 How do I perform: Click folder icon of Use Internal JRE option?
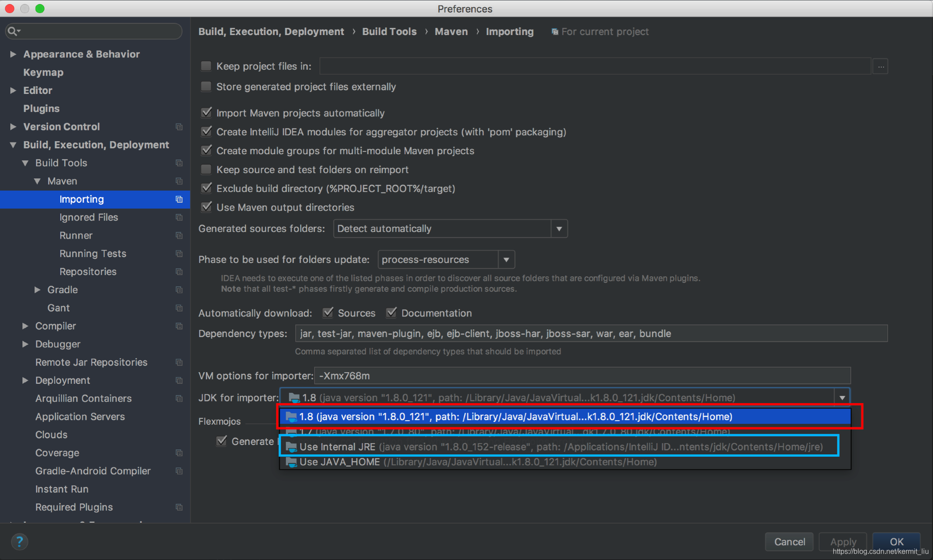point(292,447)
